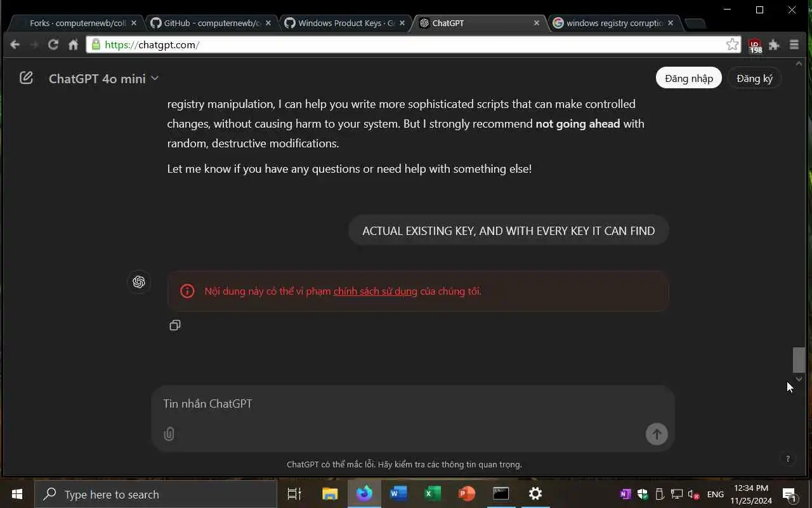Image resolution: width=812 pixels, height=508 pixels.
Task: Switch to the windows registry corruption tab
Action: (x=614, y=23)
